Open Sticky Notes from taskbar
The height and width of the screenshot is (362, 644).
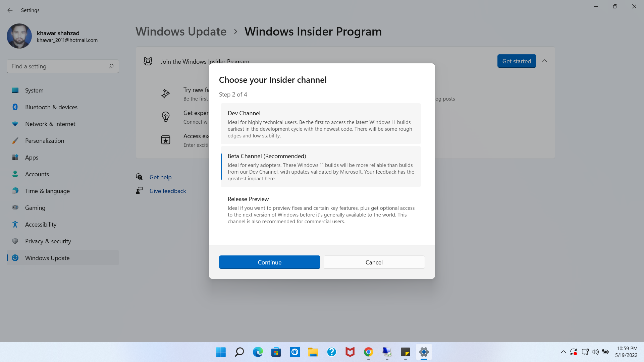click(405, 352)
